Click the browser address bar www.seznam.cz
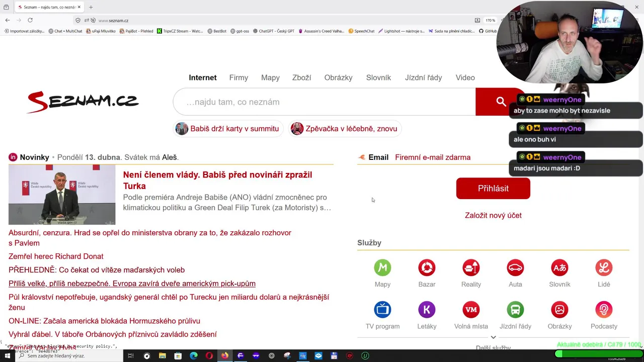 click(x=113, y=21)
